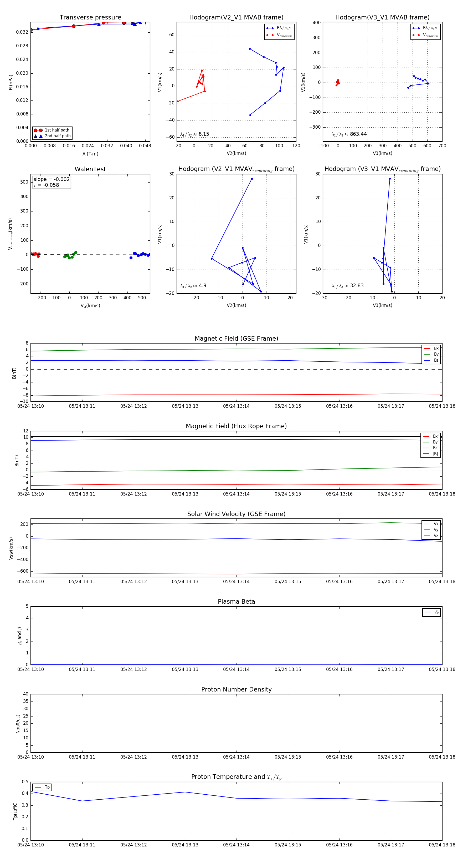
Task: Click the "Tp(10^6K)" y-axis label
Action: (x=15, y=811)
